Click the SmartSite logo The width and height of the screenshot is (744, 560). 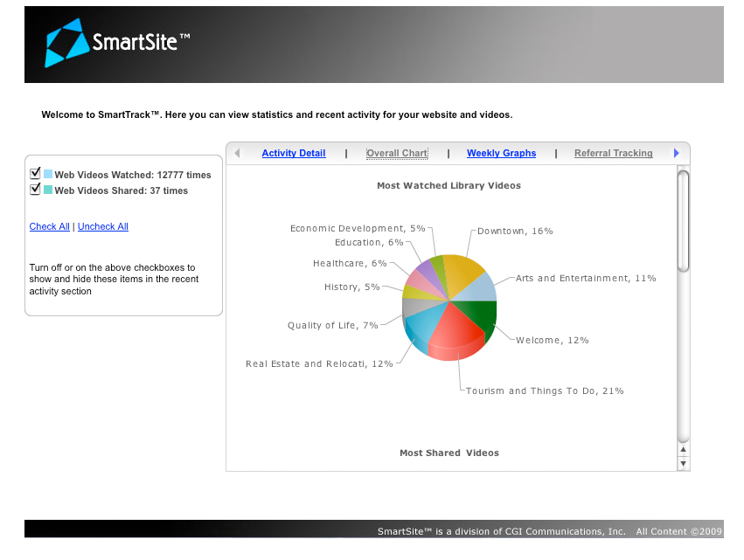tap(118, 43)
